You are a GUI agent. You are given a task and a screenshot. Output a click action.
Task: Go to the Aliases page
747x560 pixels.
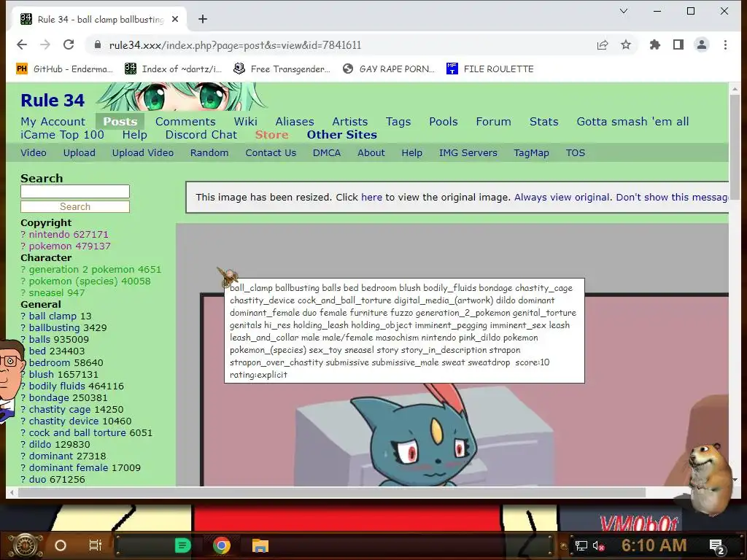tap(295, 122)
